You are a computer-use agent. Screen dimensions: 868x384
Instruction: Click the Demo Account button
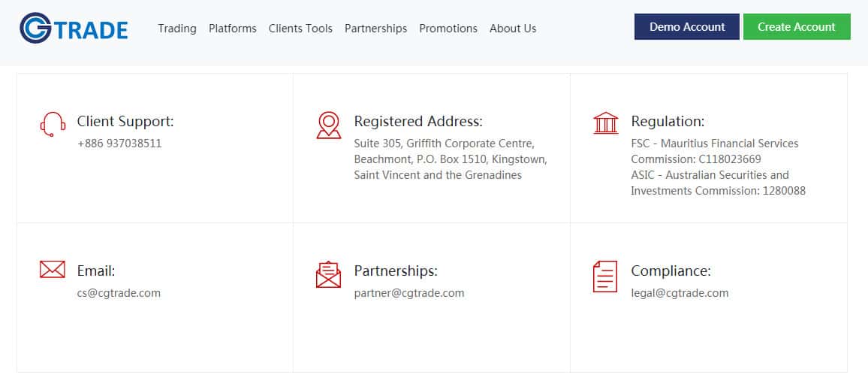687,27
